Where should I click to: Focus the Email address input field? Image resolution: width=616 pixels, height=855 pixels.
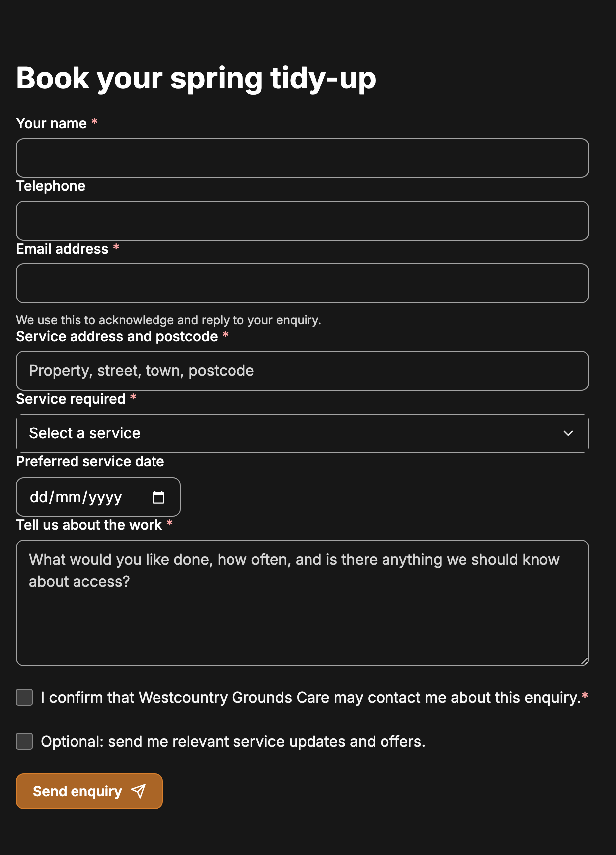tap(303, 283)
